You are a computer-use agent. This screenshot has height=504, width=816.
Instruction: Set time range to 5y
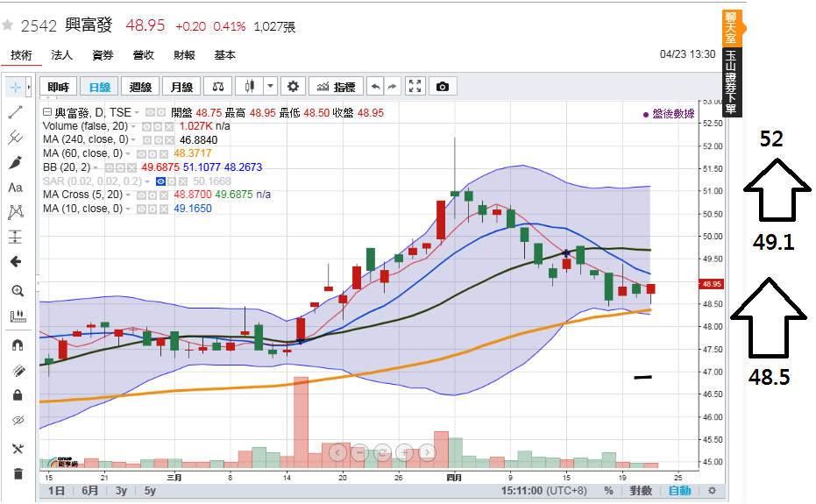click(x=150, y=491)
